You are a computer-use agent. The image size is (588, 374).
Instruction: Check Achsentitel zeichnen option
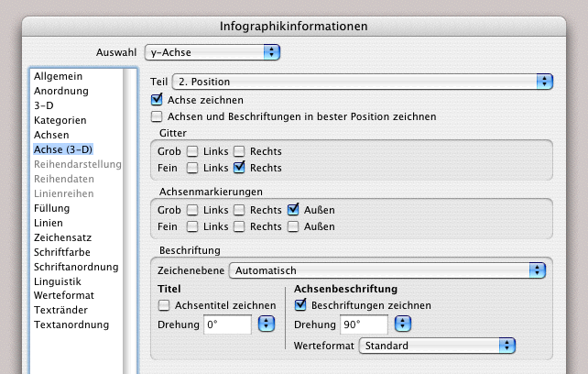[165, 305]
